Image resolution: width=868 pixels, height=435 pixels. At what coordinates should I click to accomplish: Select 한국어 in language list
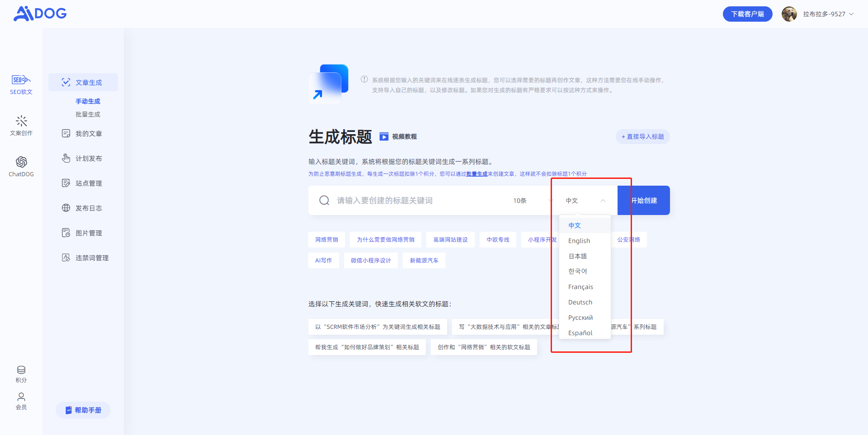[585, 271]
